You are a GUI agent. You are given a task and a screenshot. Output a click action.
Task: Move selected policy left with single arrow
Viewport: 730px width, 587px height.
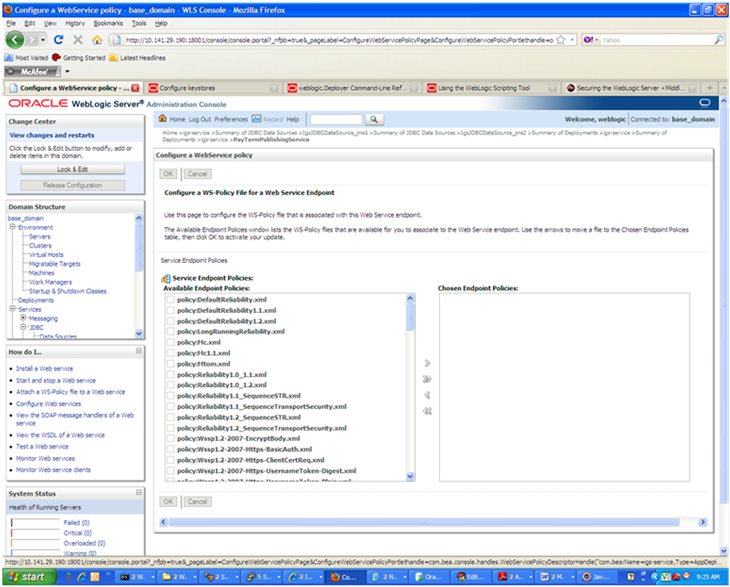click(x=427, y=395)
